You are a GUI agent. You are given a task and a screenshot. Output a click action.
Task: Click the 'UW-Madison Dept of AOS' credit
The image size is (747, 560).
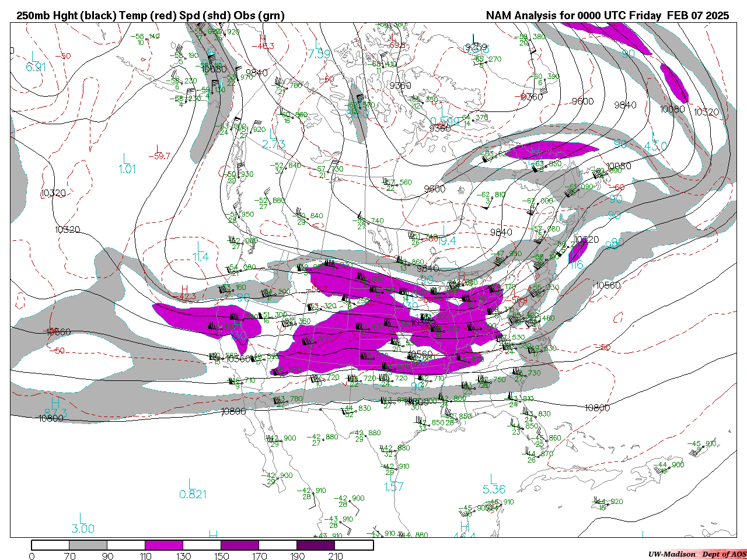coord(697,554)
